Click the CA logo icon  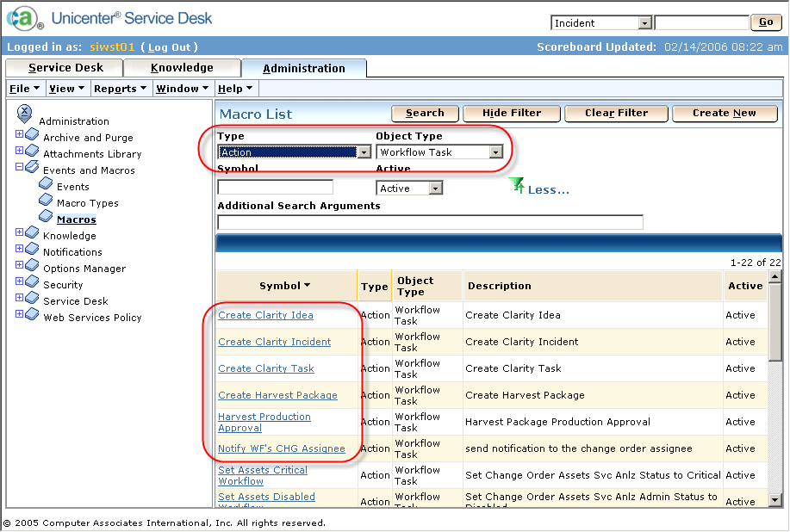coord(22,19)
